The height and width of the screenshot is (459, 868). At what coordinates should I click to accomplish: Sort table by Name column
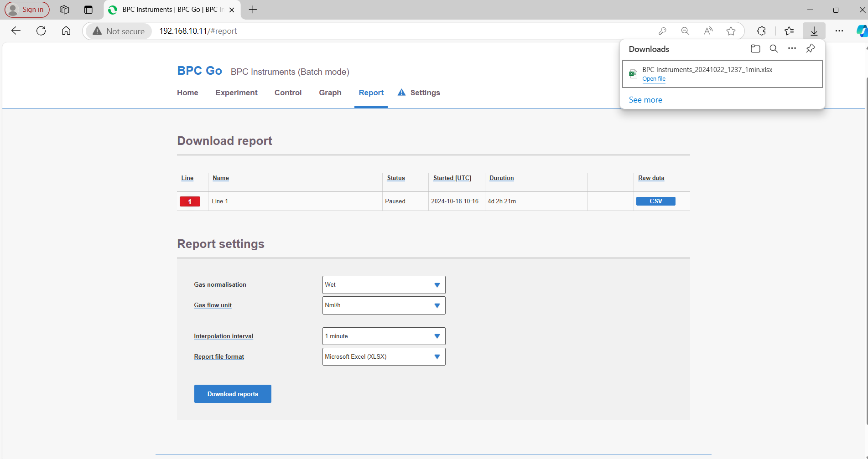[221, 178]
